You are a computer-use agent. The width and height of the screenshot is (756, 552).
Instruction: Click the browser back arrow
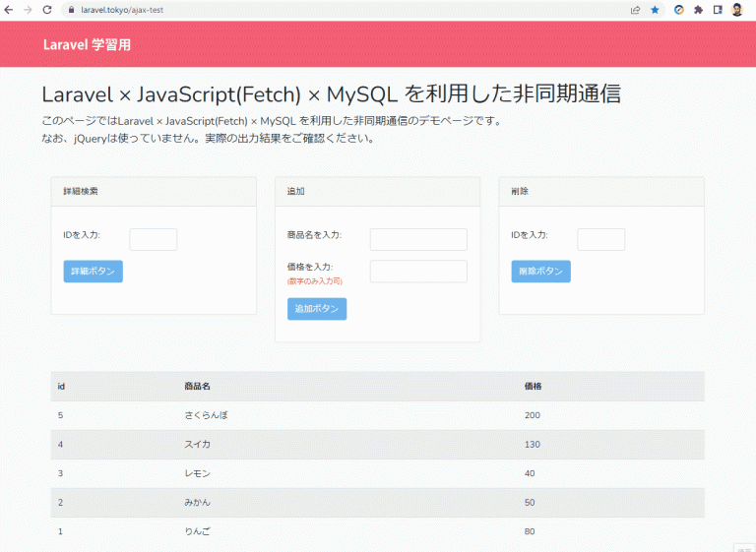pos(9,9)
